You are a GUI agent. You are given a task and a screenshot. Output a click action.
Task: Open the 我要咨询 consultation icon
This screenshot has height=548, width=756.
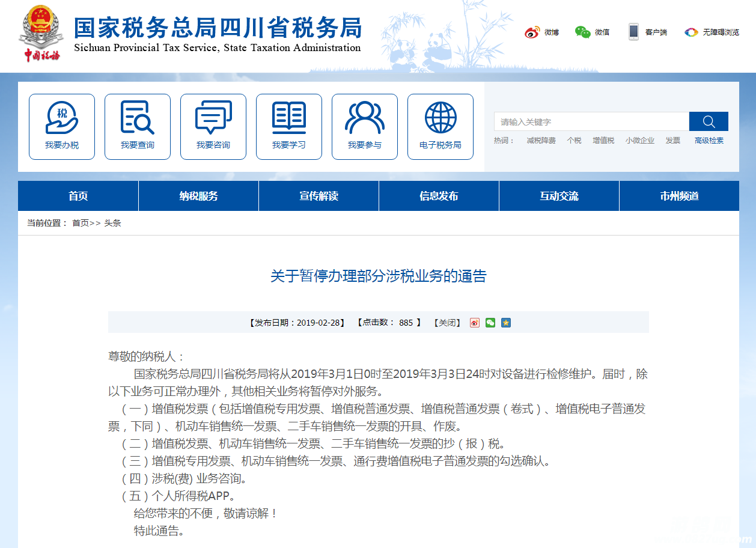(x=213, y=127)
